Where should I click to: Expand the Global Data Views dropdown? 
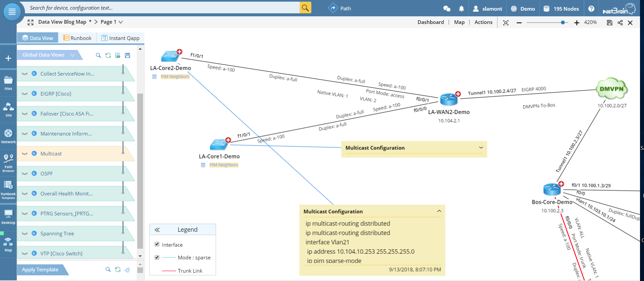tap(72, 55)
